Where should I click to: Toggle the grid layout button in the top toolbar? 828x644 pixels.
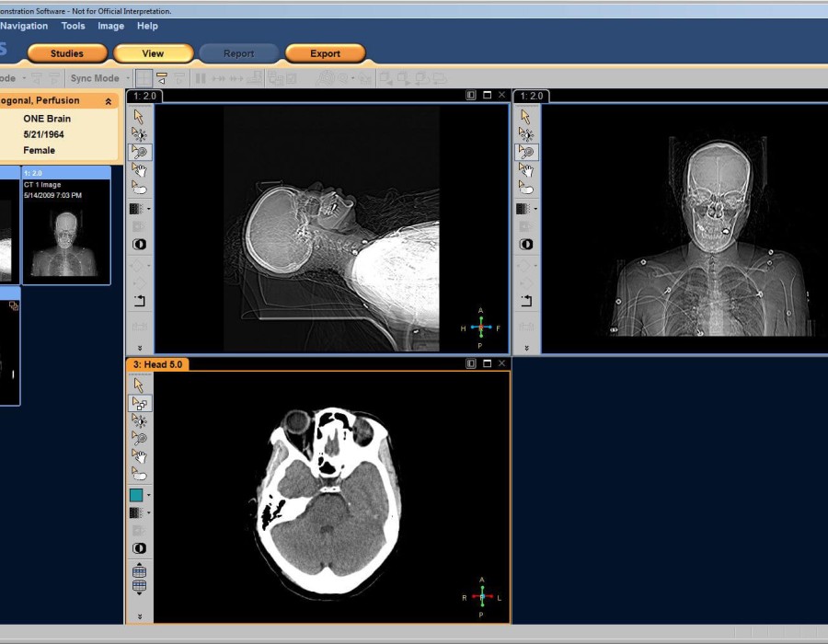144,79
